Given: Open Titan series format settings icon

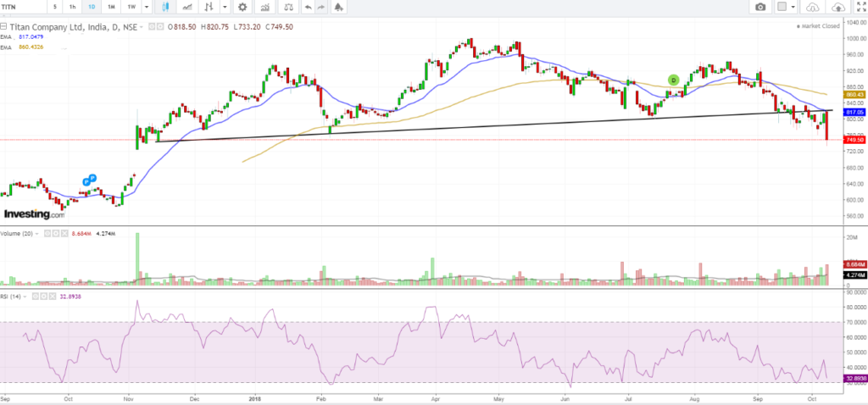Looking at the screenshot, I should pos(160,26).
